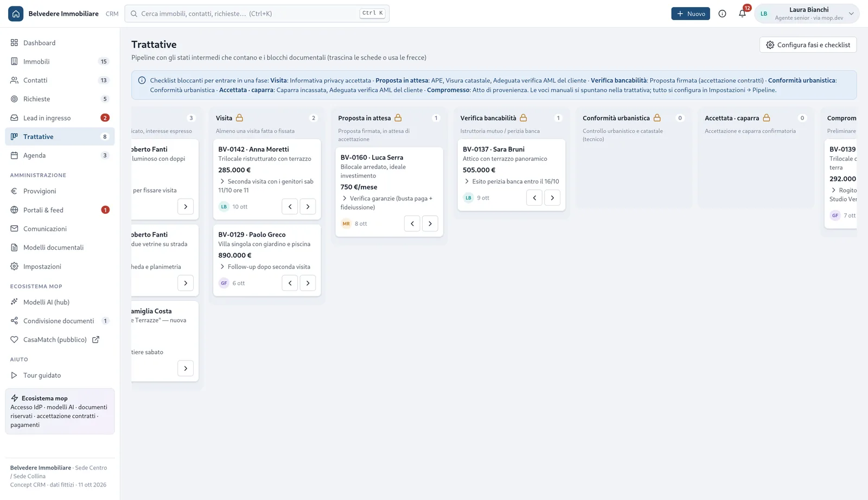Image resolution: width=868 pixels, height=500 pixels.
Task: Advance the Sara Bruni card to the next phase
Action: [x=552, y=198]
